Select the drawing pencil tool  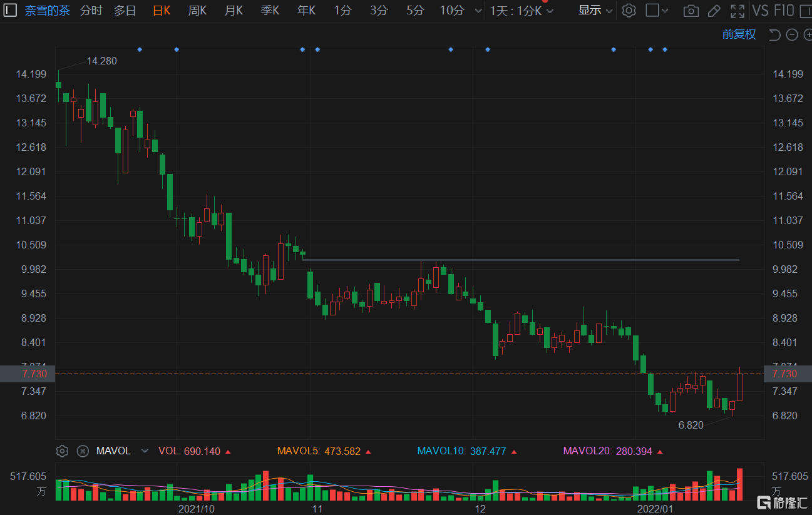714,11
